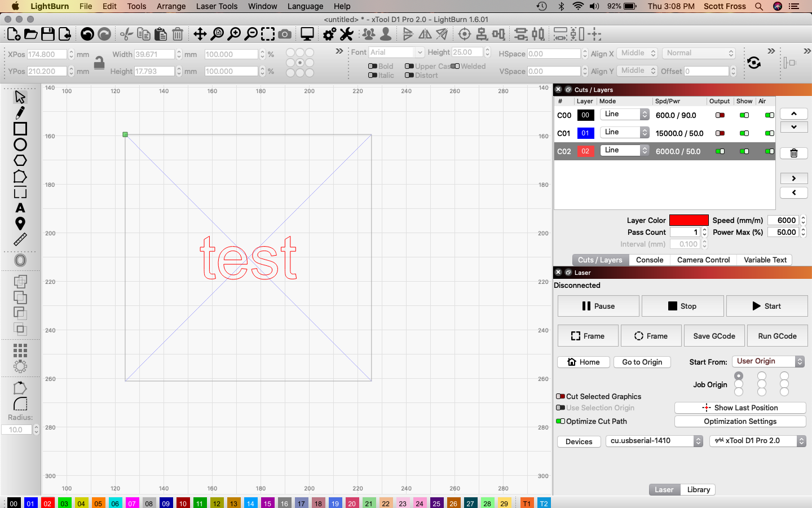The height and width of the screenshot is (508, 812).
Task: Select the Draw Lines pencil tool
Action: coord(20,112)
